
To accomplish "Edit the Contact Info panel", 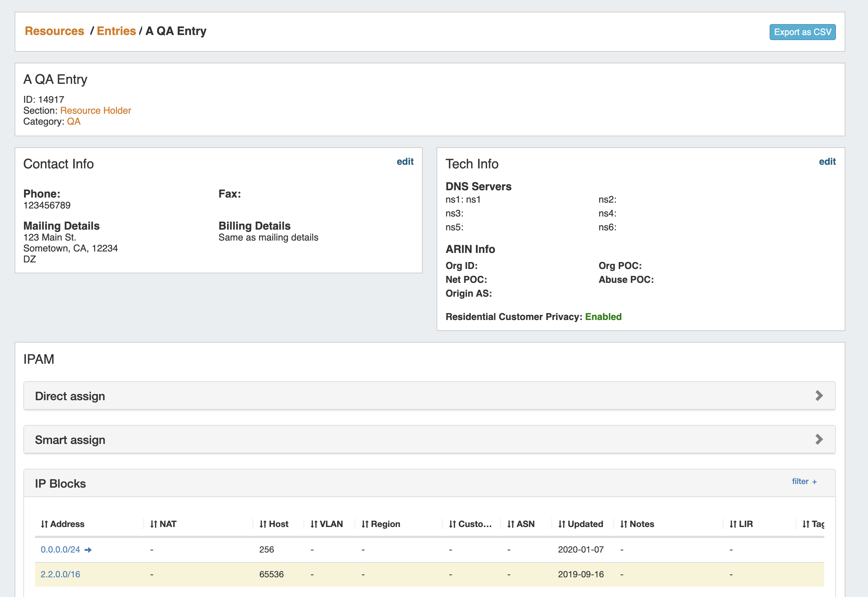I will (x=405, y=161).
